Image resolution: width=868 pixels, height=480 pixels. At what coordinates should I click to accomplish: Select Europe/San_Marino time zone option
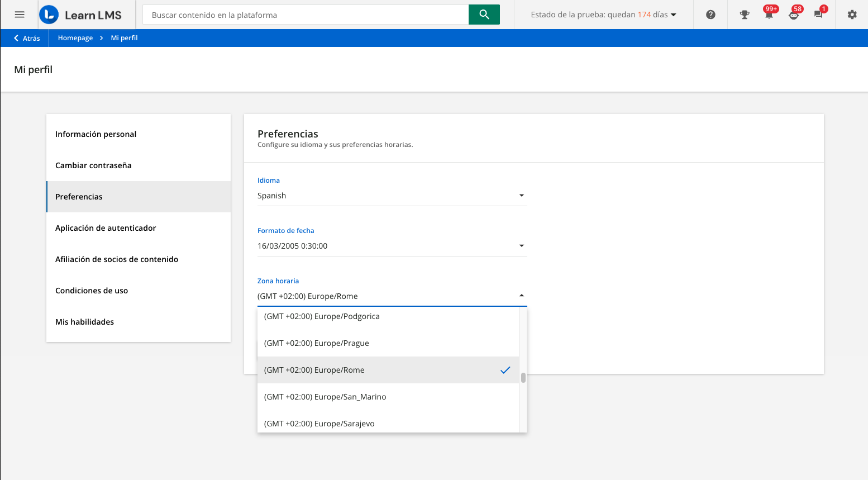tap(388, 397)
